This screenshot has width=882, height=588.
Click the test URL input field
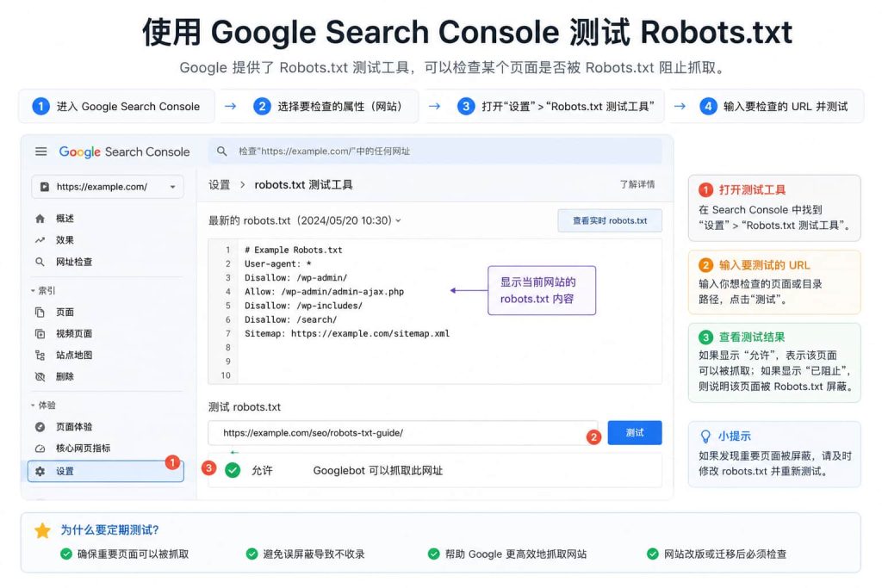(x=403, y=433)
